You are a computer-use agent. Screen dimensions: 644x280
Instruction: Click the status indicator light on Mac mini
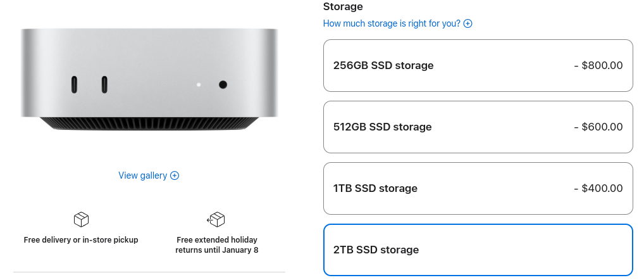pos(199,84)
